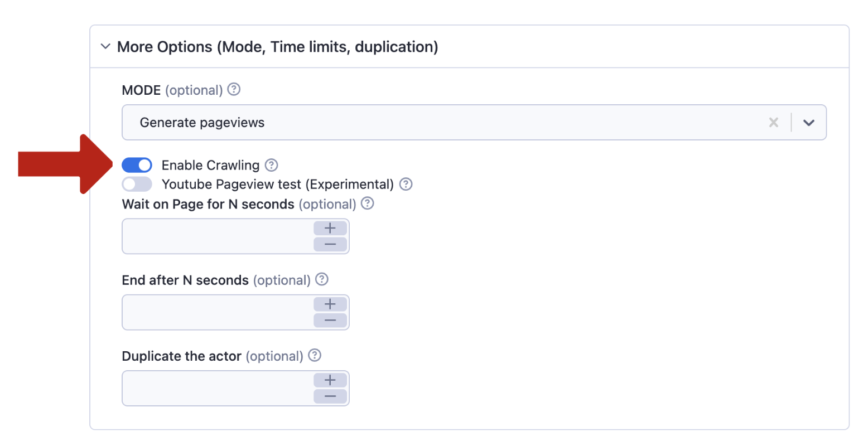Increase Duplicate the actor count
Viewport: 868px width, 446px height.
(x=330, y=380)
